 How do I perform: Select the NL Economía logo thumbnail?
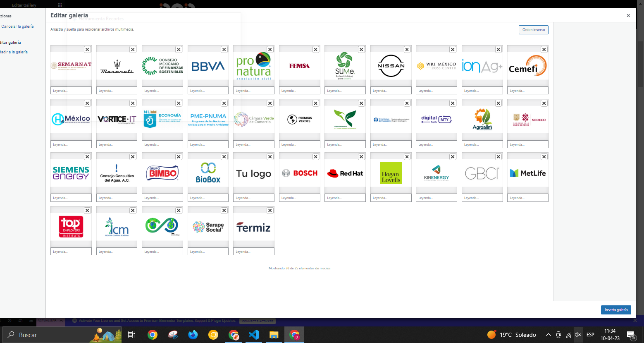tap(162, 120)
